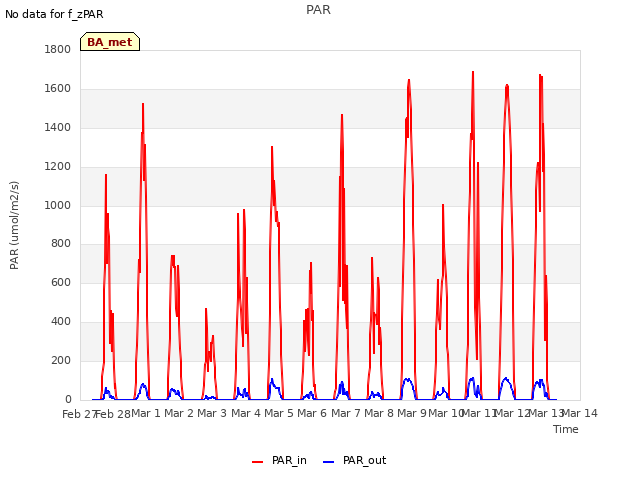Click the Mar 1 PAR_in peak
Viewport: 640px width, 480px height.
click(x=143, y=104)
